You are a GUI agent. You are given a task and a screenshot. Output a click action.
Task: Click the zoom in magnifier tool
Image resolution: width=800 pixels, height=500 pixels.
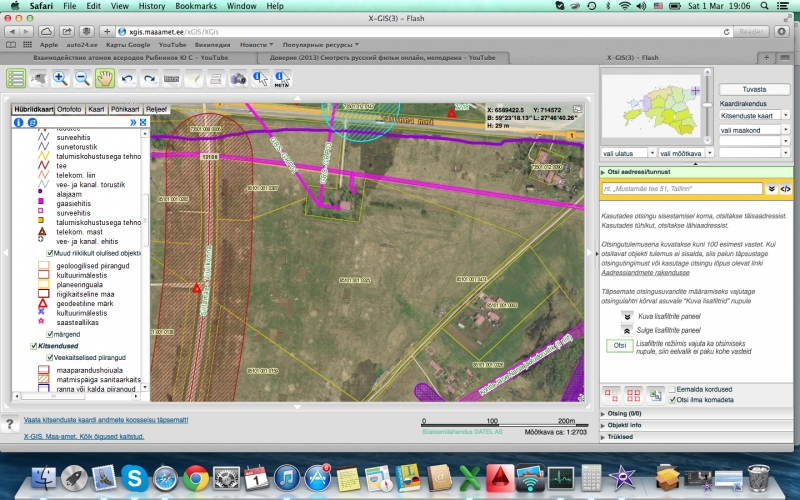click(60, 79)
